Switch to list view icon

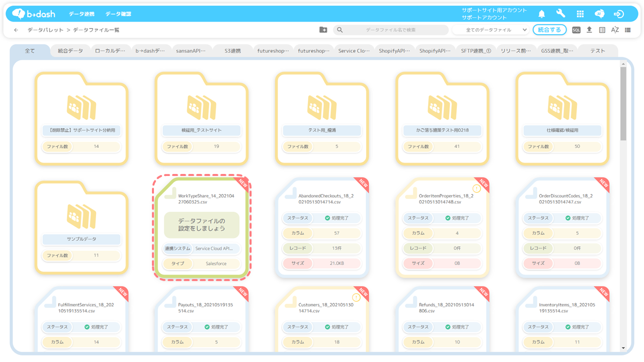tap(628, 30)
